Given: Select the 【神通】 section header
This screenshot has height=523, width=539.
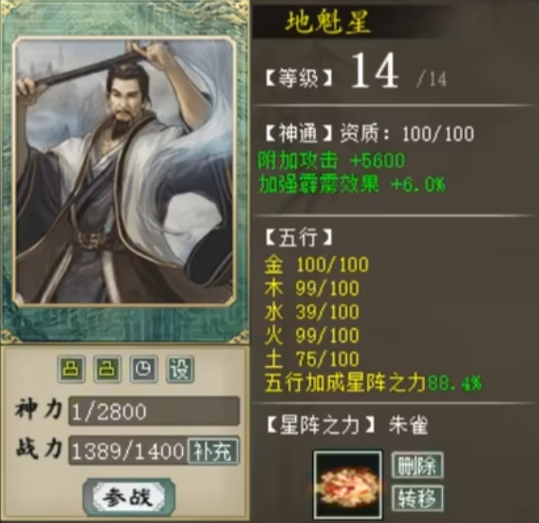Looking at the screenshot, I should pyautogui.click(x=298, y=134).
